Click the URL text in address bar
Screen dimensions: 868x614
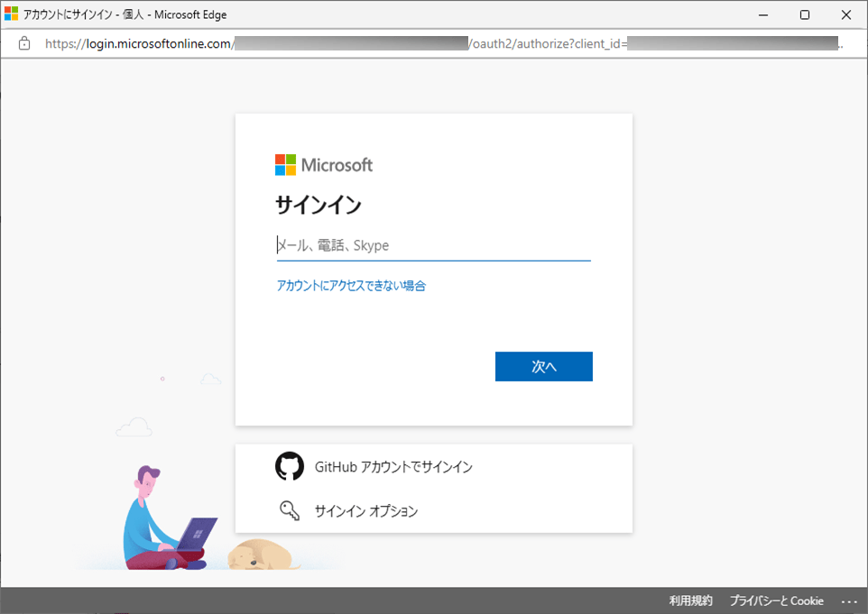tap(444, 43)
